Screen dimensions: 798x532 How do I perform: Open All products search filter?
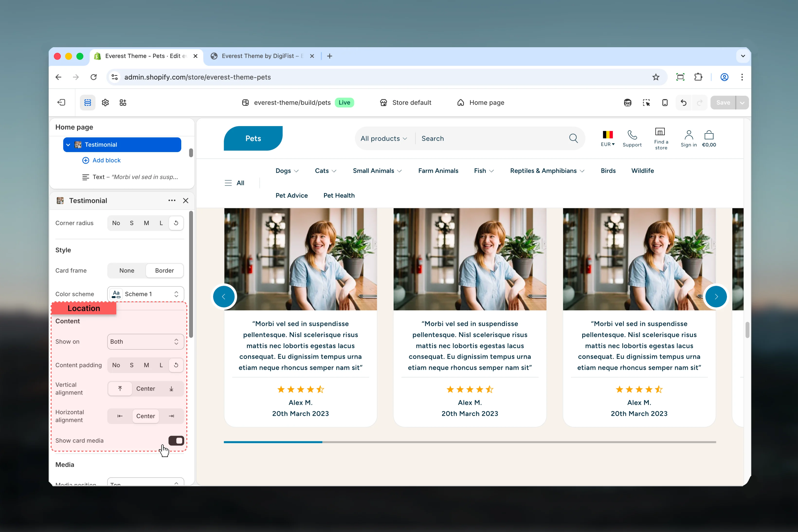pyautogui.click(x=384, y=138)
